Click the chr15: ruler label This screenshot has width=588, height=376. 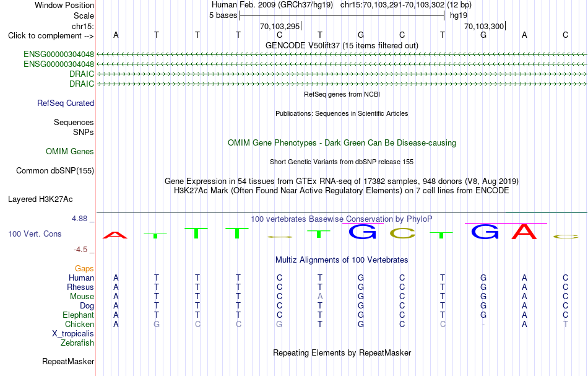pos(82,26)
